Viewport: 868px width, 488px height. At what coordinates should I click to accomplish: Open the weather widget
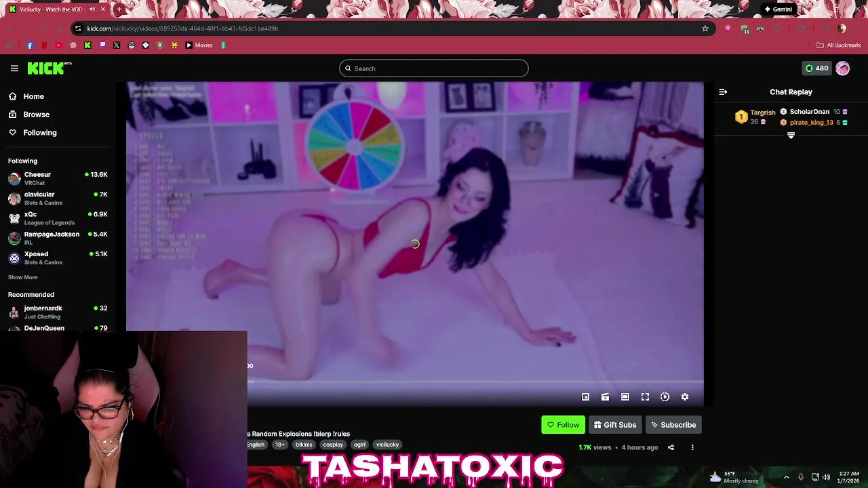[734, 477]
